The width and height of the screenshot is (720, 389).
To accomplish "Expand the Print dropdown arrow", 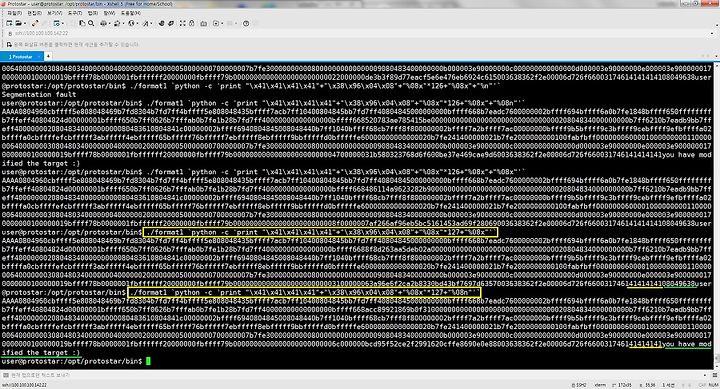I will (109, 23).
